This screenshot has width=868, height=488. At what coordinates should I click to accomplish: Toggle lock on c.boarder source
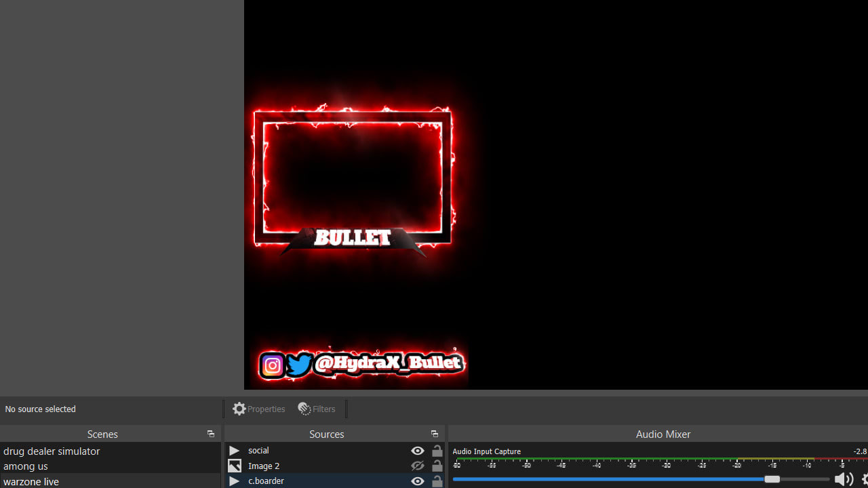click(x=437, y=481)
